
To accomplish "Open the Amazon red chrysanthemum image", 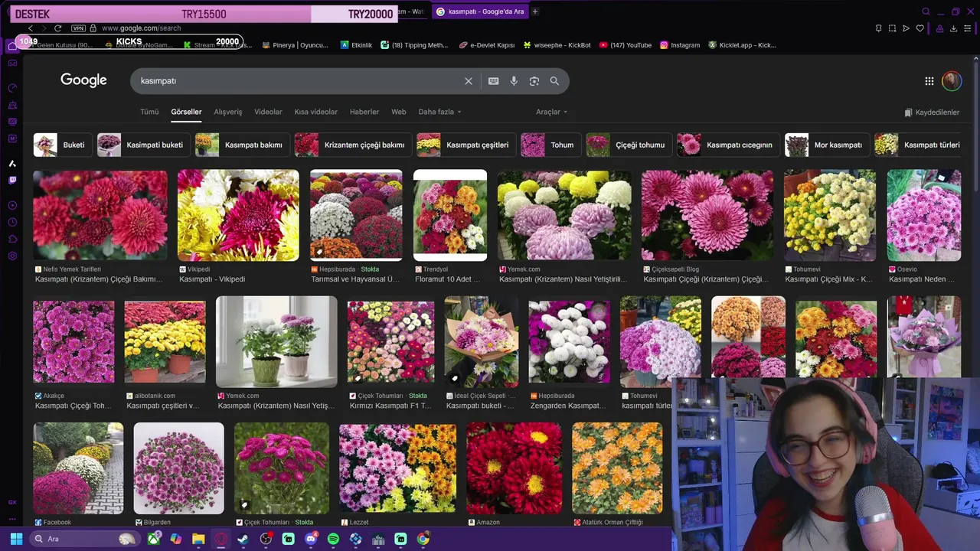I will [x=514, y=468].
